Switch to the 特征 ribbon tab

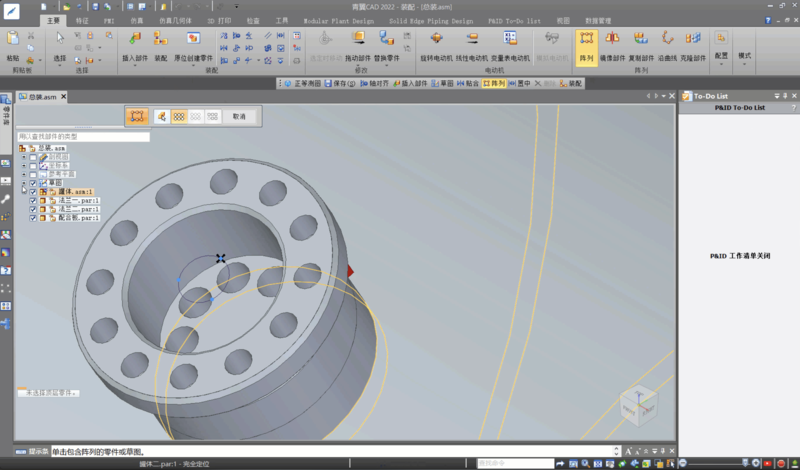[x=82, y=20]
